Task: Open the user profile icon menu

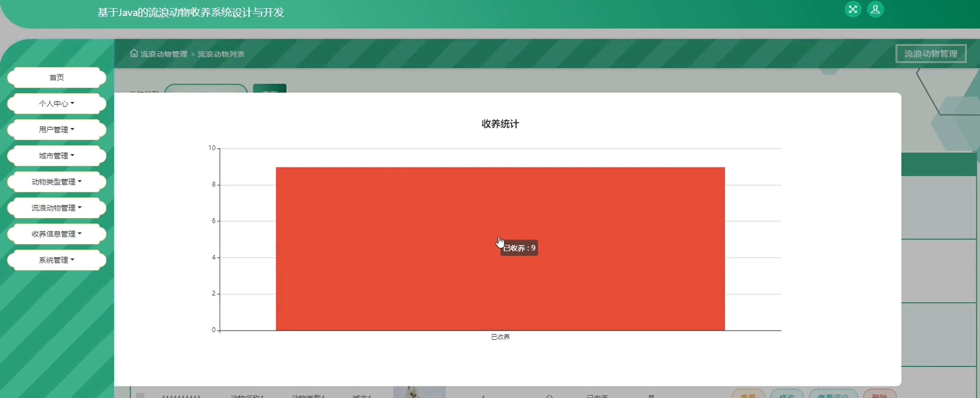Action: [x=875, y=9]
